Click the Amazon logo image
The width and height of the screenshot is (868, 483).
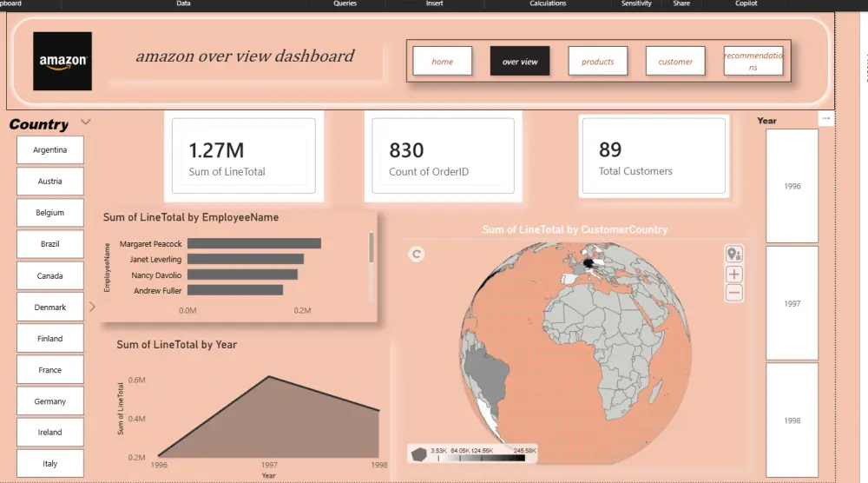pos(62,61)
